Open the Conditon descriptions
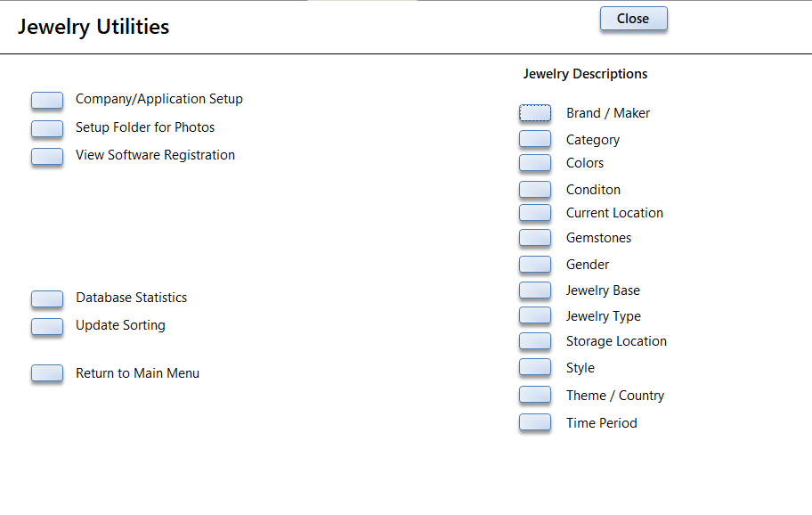This screenshot has height=515, width=812. [535, 189]
